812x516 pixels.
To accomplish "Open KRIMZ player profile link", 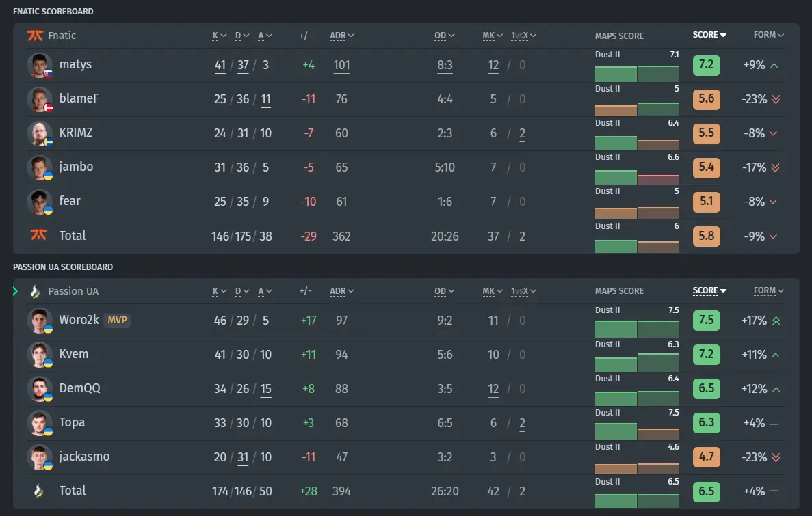I will point(76,133).
